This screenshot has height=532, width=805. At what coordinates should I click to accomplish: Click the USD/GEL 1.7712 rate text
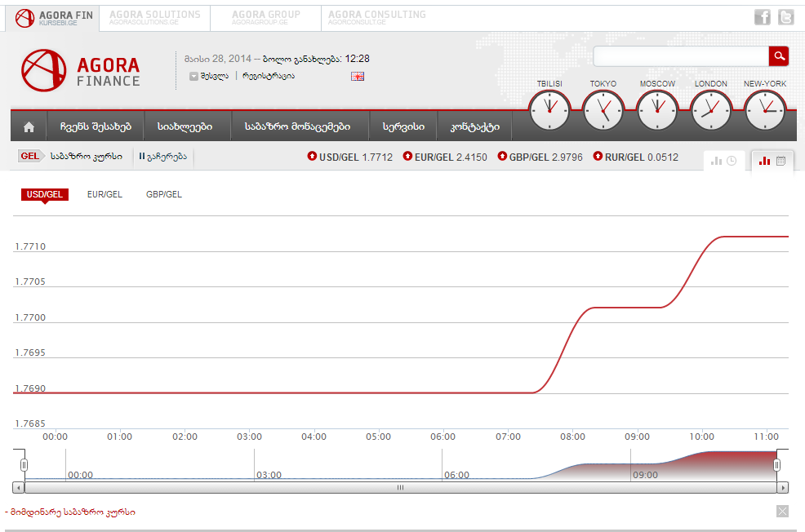click(356, 157)
